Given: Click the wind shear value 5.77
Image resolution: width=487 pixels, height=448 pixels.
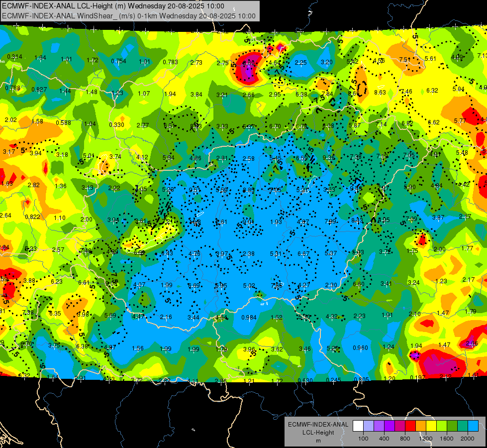Looking at the screenshot, I should coord(460,120).
